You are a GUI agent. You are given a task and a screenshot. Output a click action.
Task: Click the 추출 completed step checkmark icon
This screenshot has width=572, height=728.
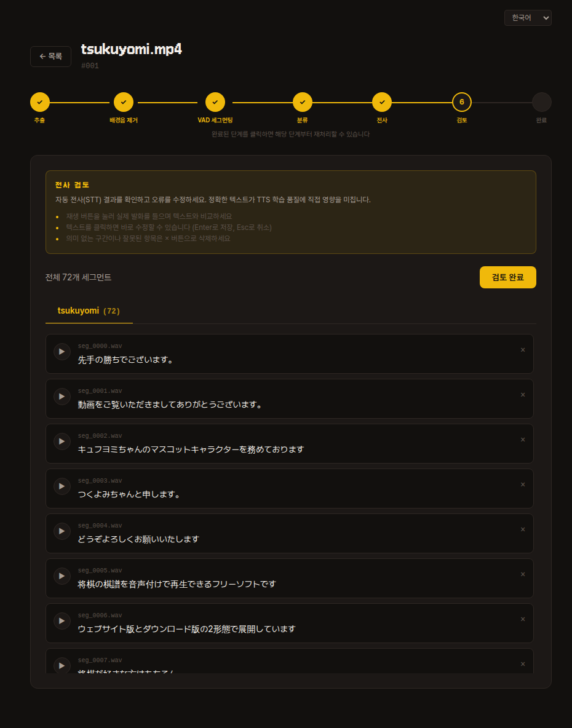[39, 102]
